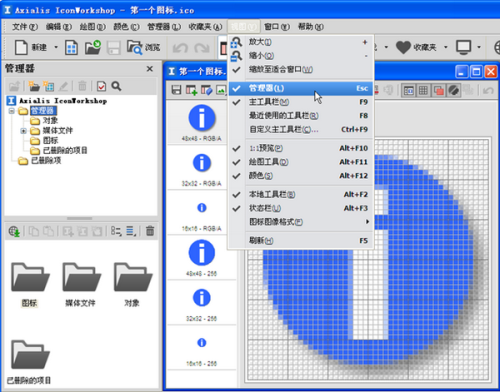Viewport: 500px width, 392px height.
Task: Select the 48x48 - RGB/A icon format
Action: [201, 122]
